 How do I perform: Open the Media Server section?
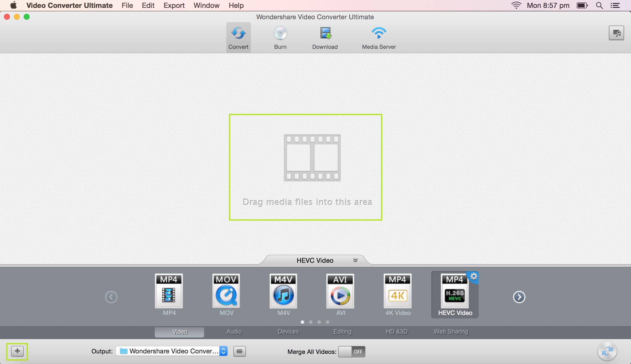[379, 37]
